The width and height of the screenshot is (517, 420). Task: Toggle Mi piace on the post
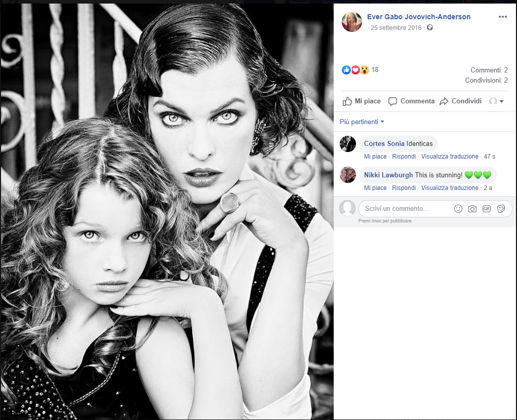coord(362,101)
